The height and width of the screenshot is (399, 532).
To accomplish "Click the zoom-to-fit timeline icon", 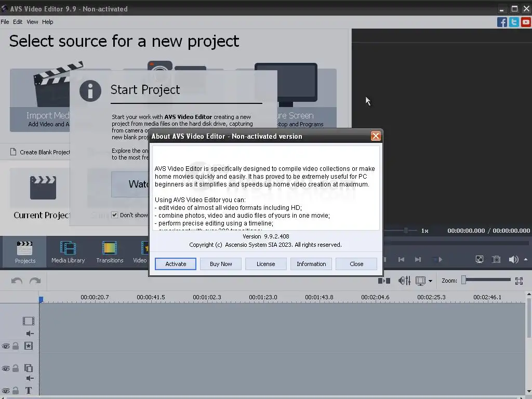I will click(x=519, y=281).
